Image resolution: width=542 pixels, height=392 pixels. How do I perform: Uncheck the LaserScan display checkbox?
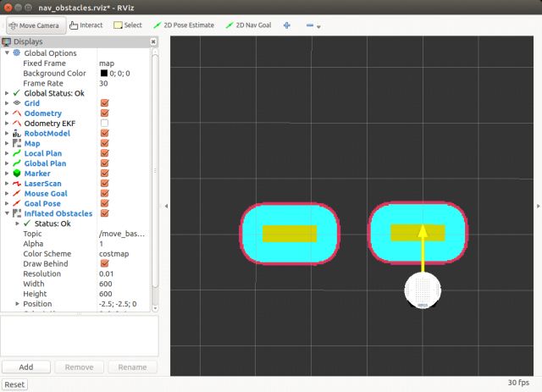coord(104,184)
